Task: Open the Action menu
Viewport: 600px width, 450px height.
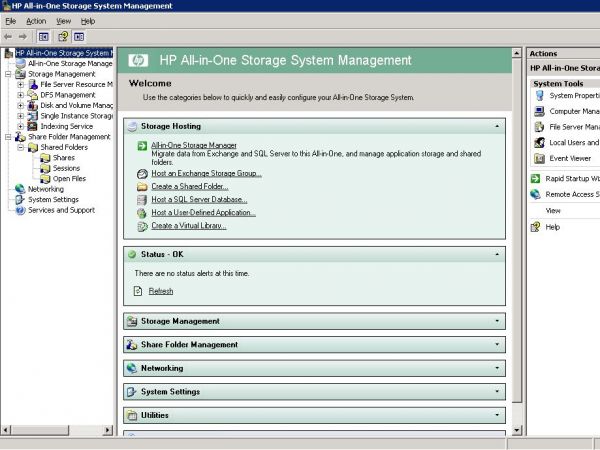Action: tap(36, 20)
